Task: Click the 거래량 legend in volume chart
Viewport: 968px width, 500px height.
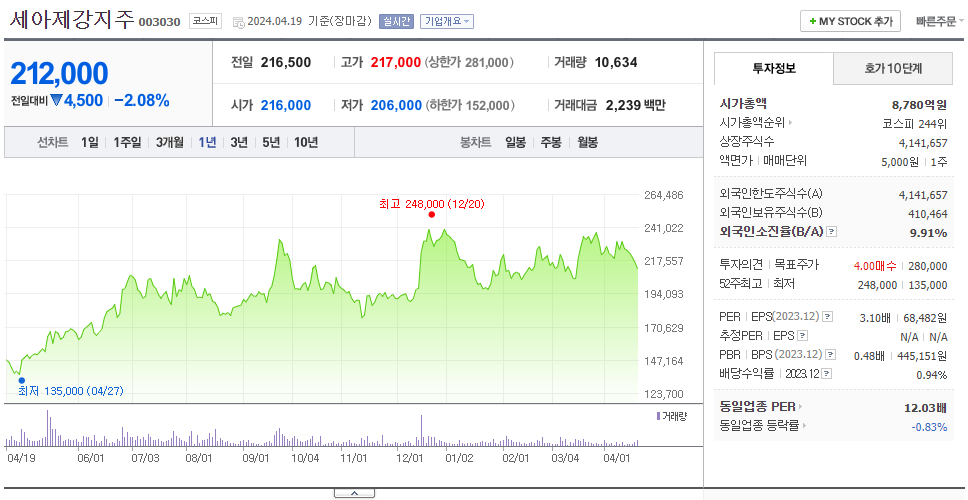Action: click(671, 416)
